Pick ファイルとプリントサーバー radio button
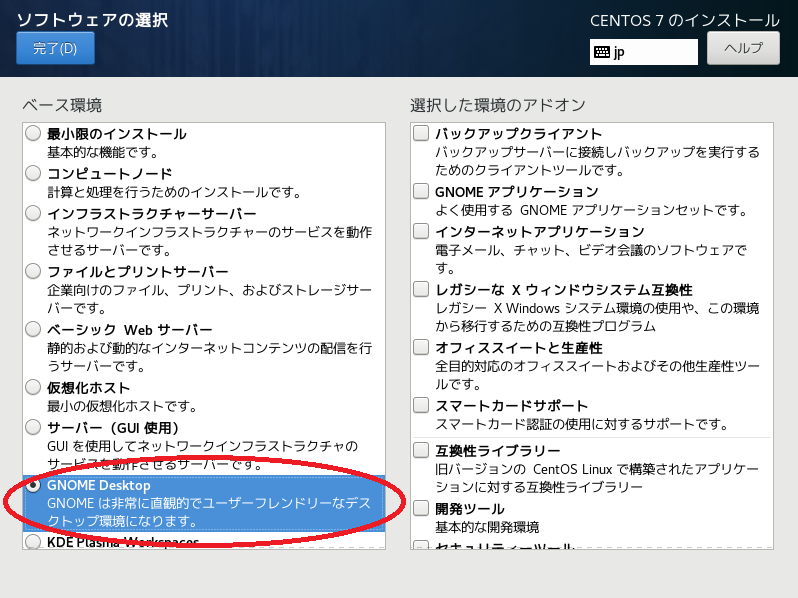The width and height of the screenshot is (798, 598). [x=33, y=271]
